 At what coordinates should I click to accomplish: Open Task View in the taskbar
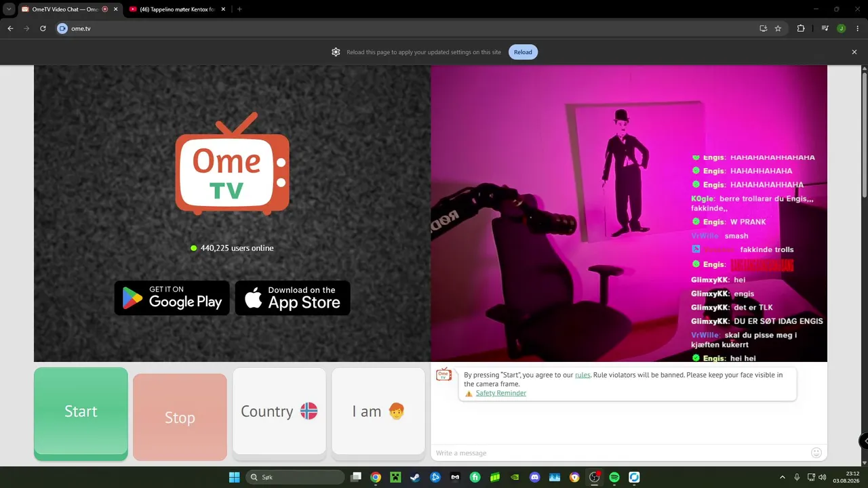(356, 477)
